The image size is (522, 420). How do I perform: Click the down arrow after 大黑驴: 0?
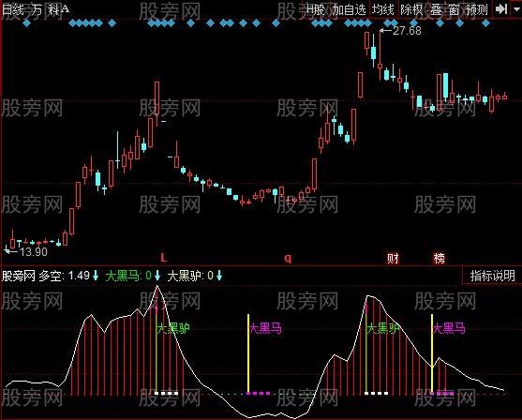219,276
